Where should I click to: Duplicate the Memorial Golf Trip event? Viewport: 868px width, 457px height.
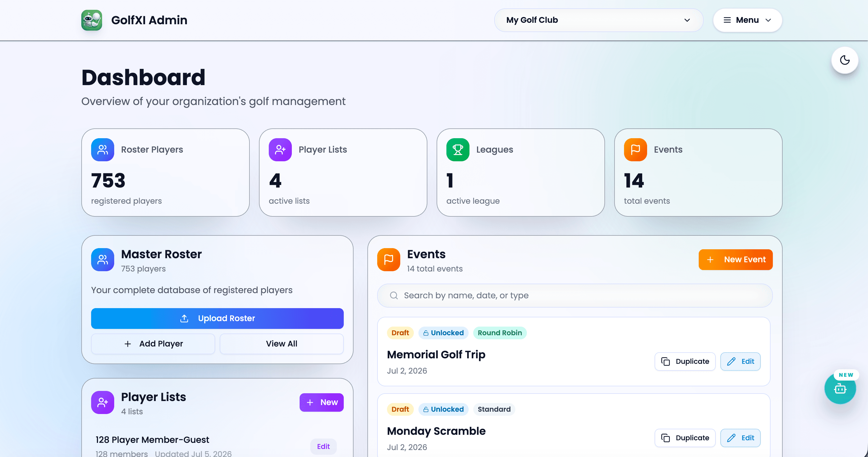pyautogui.click(x=685, y=361)
